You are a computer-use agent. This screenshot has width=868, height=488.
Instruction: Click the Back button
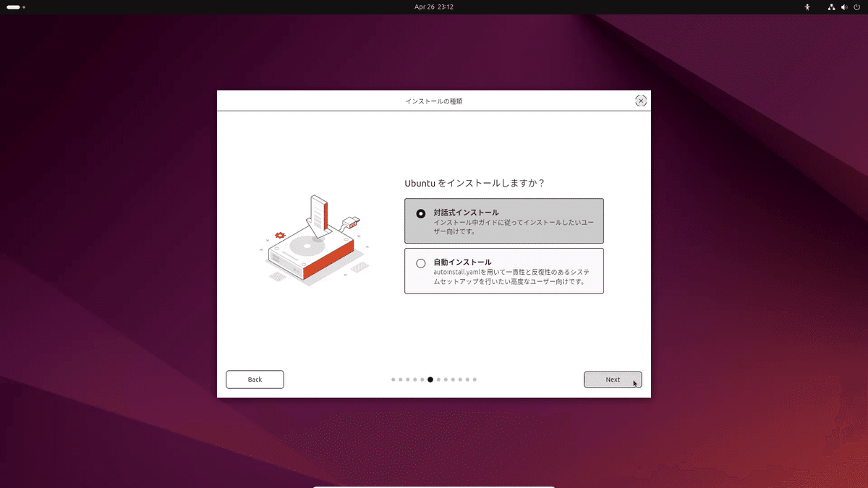pyautogui.click(x=255, y=380)
